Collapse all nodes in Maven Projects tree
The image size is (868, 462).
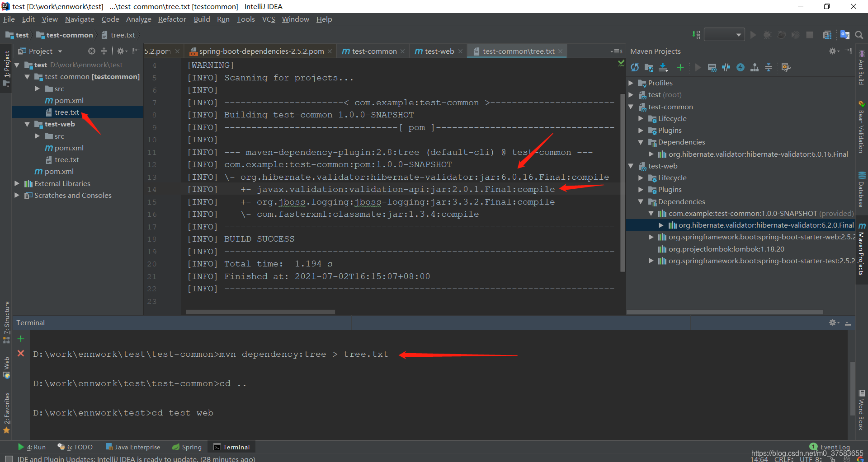click(769, 67)
